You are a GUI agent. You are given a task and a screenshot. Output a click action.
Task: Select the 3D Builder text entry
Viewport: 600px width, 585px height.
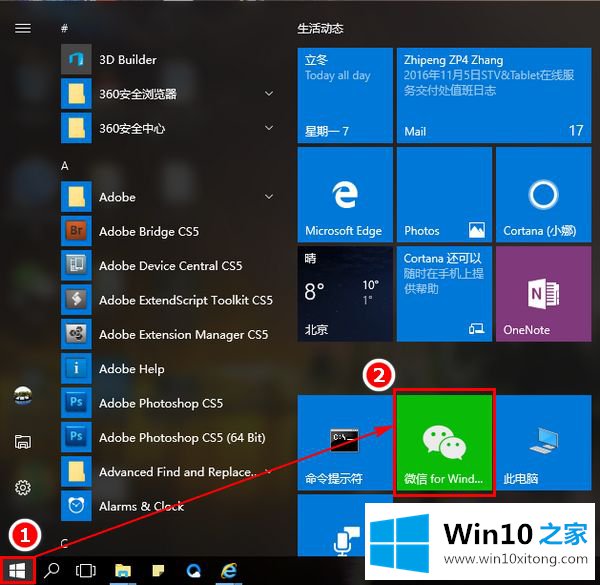128,60
